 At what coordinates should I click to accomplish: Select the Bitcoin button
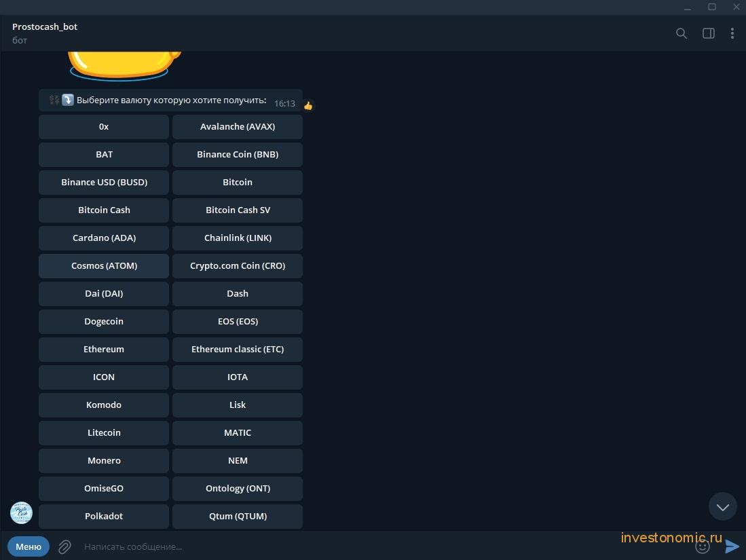pos(238,182)
